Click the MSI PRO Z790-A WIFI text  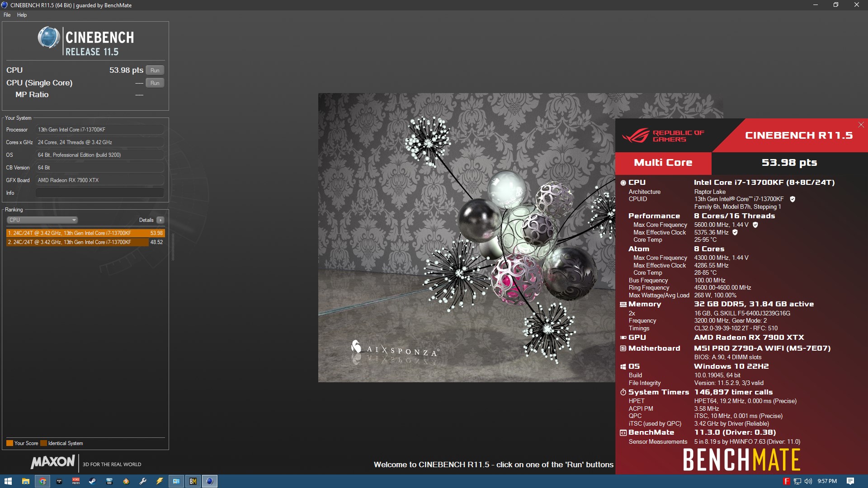coord(762,348)
